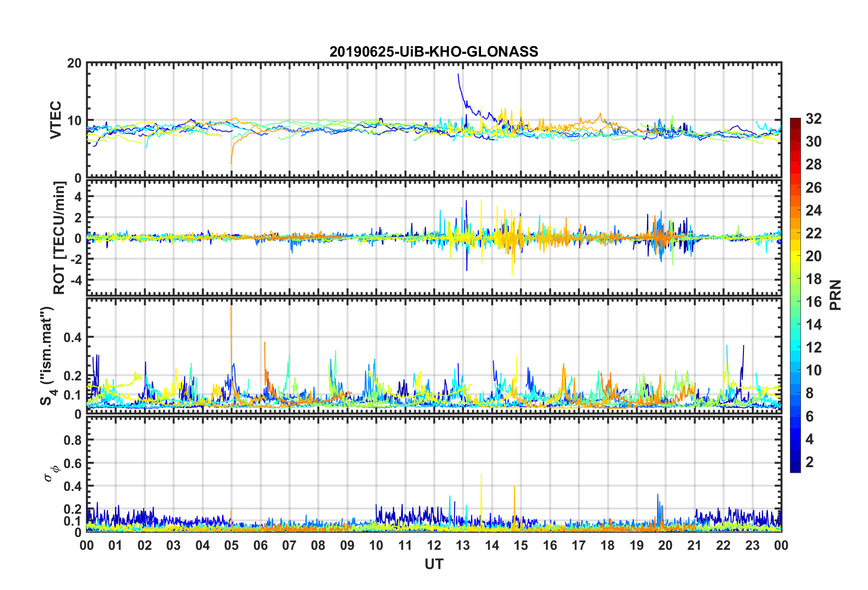Click UT axis tick label 15

521,545
